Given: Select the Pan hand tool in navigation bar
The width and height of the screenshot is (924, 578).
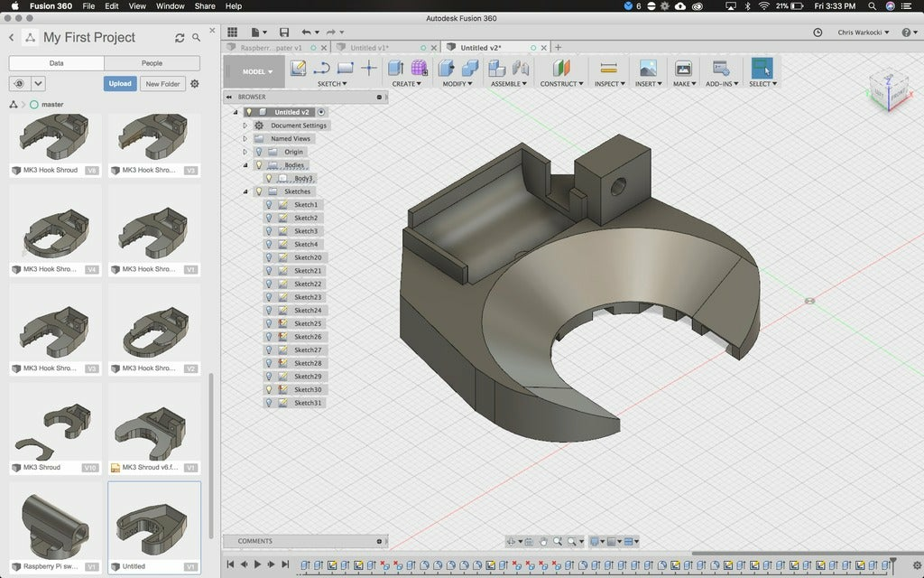Looking at the screenshot, I should [x=543, y=542].
